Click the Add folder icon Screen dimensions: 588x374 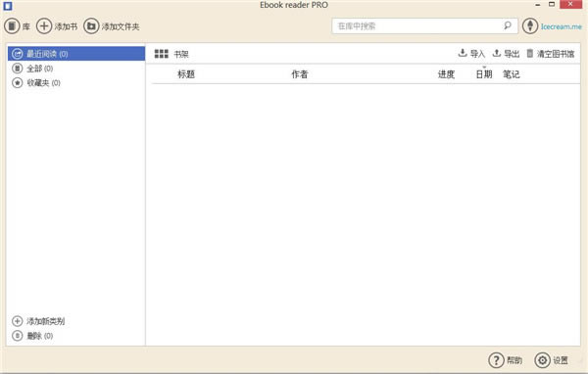[x=91, y=26]
